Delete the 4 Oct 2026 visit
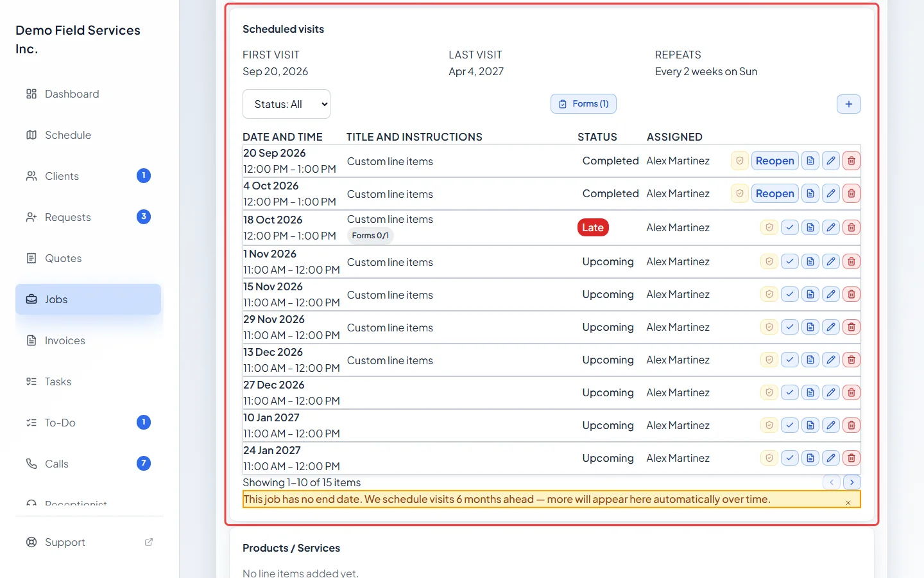 [851, 193]
